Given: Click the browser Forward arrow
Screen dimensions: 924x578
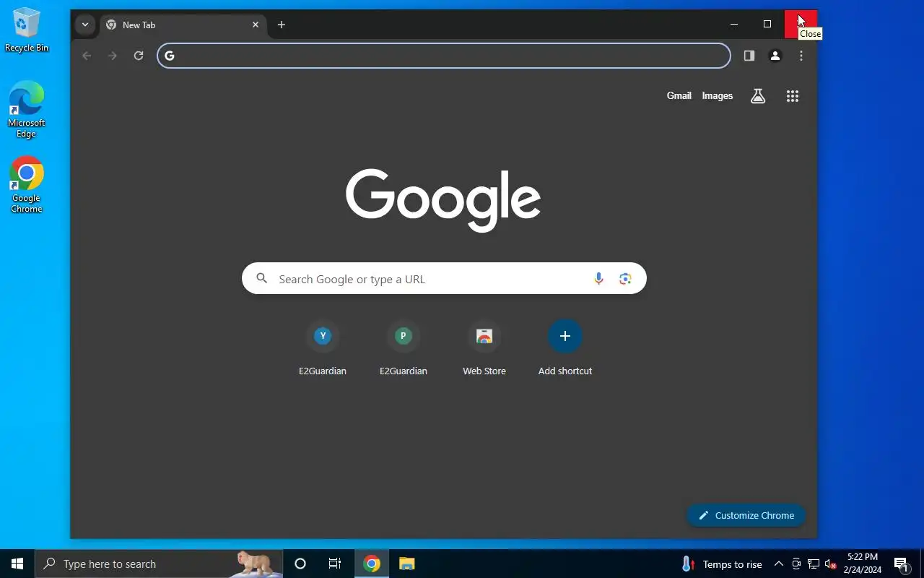Looking at the screenshot, I should point(113,56).
